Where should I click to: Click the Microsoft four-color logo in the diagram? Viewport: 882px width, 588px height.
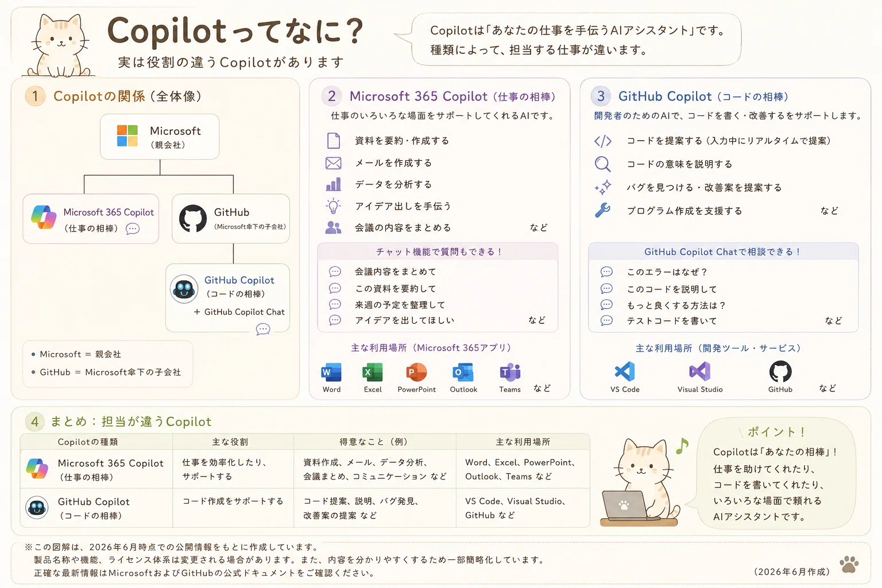127,136
